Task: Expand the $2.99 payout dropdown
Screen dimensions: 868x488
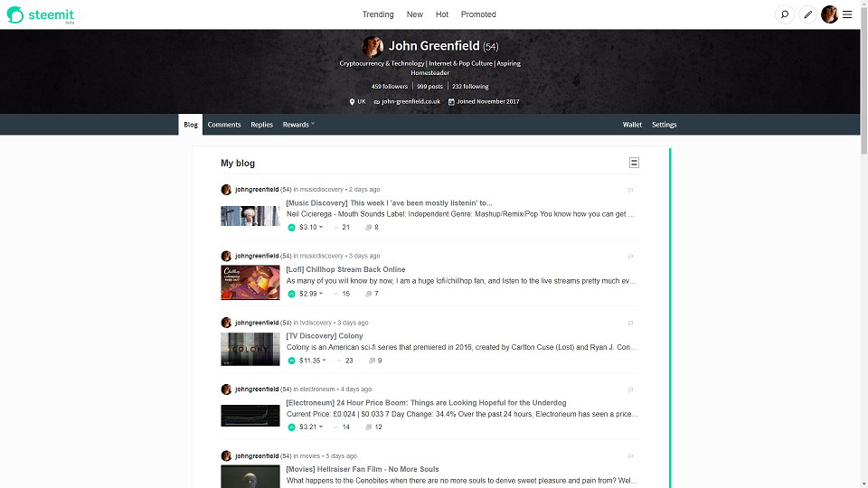Action: 311,294
